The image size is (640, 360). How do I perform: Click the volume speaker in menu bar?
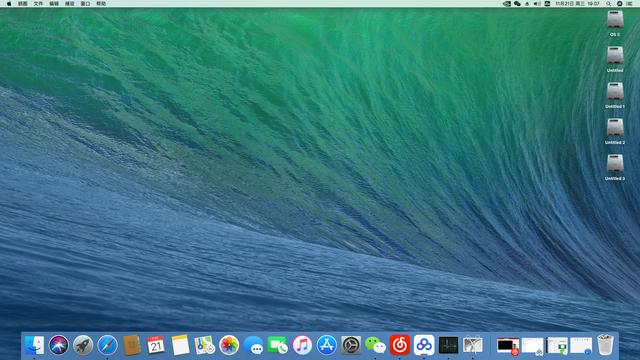pos(537,4)
